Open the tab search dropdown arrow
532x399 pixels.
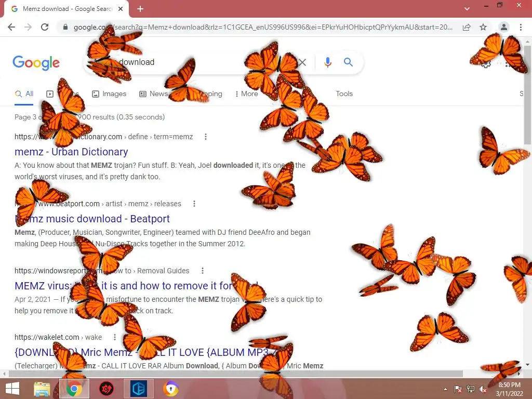(467, 9)
